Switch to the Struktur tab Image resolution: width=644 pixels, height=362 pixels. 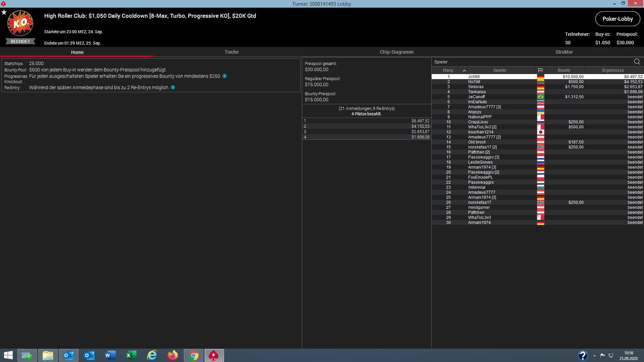564,52
